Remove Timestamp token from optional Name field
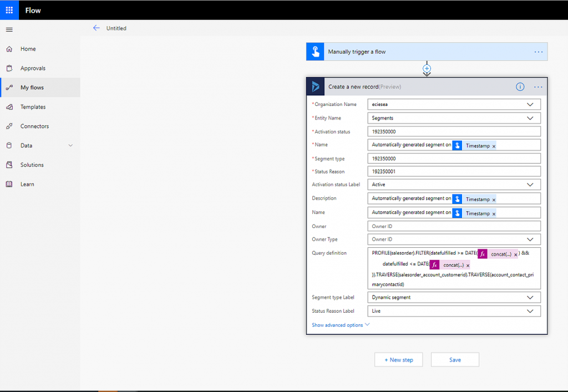 tap(494, 214)
